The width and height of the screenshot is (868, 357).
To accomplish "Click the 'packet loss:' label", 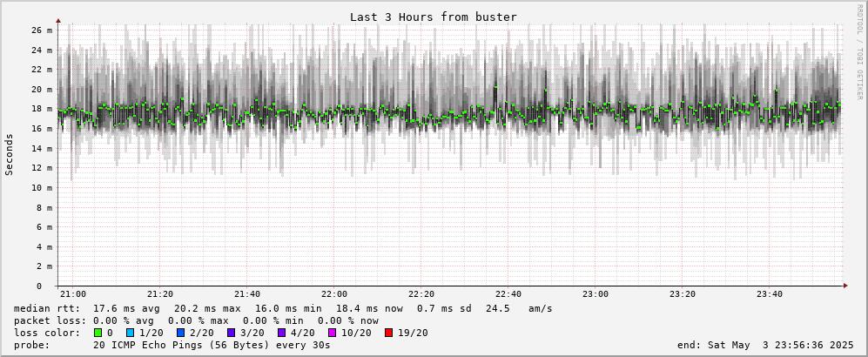I will point(50,320).
